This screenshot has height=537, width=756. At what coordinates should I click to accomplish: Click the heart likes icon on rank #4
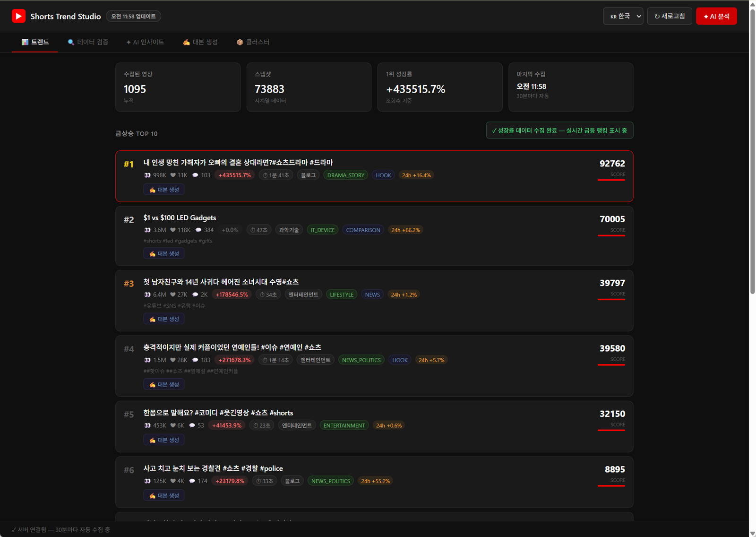tap(173, 360)
